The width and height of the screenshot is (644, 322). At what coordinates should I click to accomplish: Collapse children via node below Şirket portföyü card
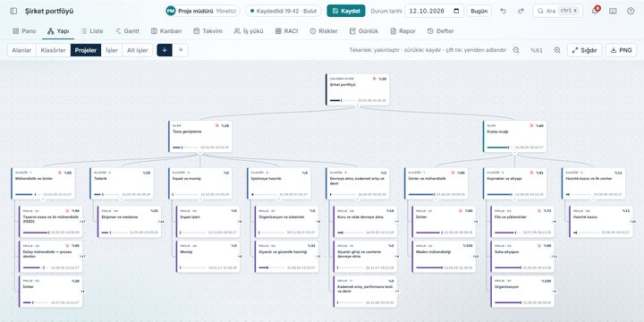[357, 106]
